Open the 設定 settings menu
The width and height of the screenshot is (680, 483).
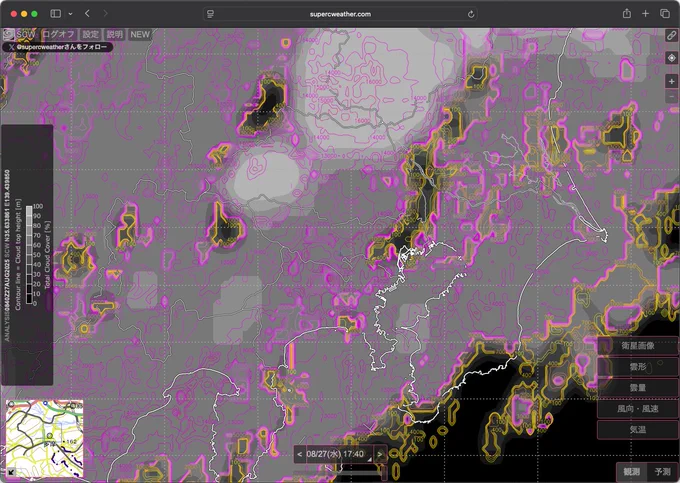pyautogui.click(x=91, y=34)
